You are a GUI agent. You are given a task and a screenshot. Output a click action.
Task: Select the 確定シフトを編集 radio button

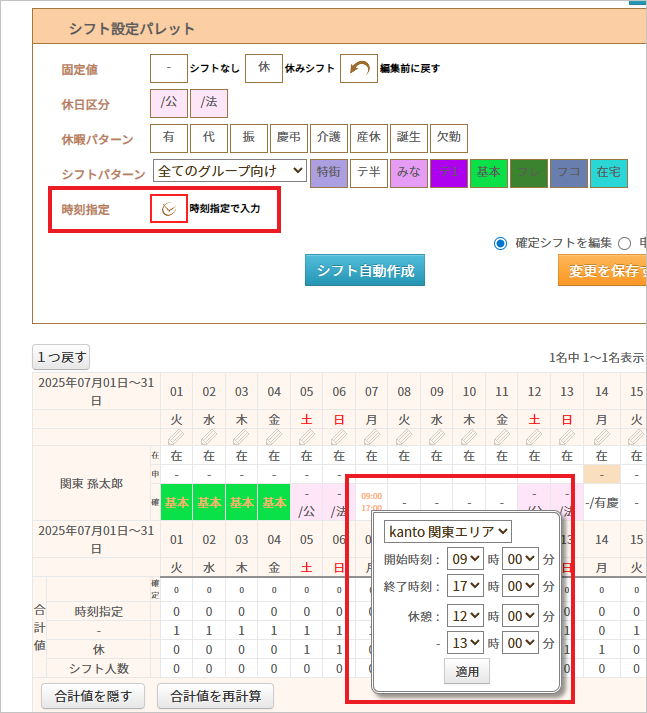point(500,243)
